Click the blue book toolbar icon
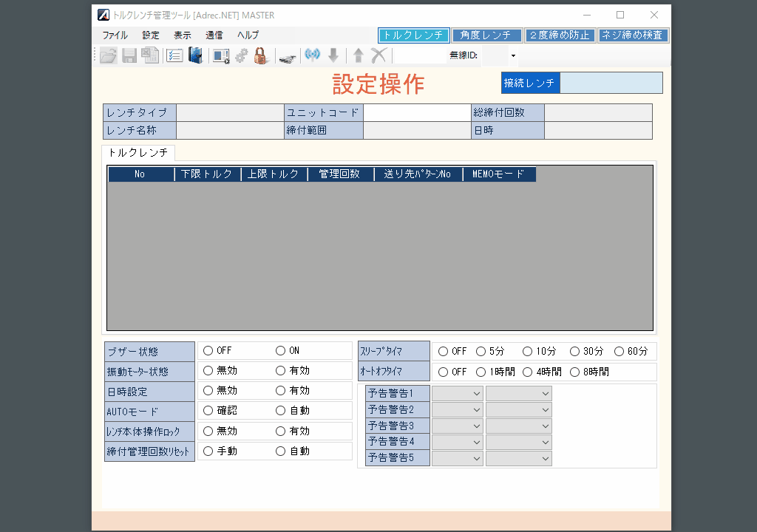The width and height of the screenshot is (757, 532). point(195,55)
